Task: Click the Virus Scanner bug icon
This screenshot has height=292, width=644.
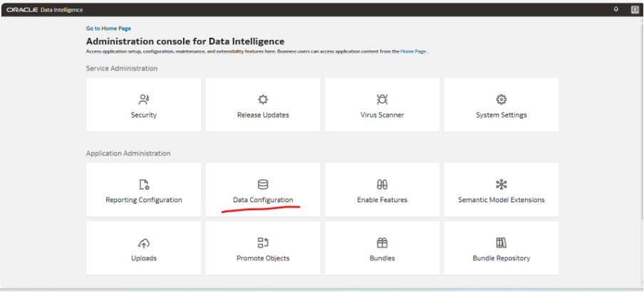Action: pos(382,99)
